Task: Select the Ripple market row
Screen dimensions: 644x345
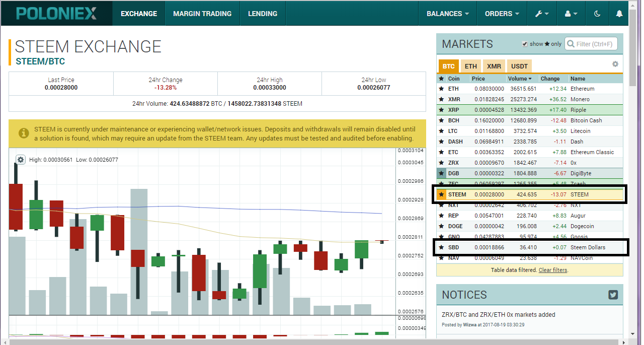Action: [x=530, y=110]
